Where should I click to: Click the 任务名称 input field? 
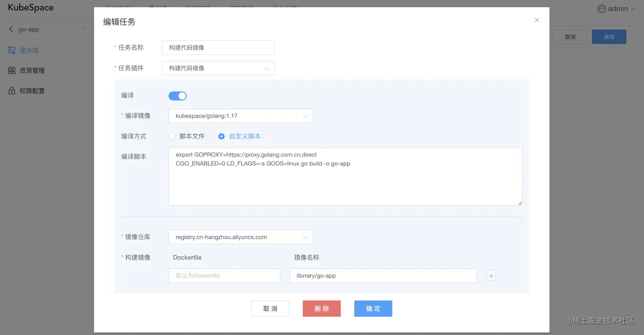(218, 48)
